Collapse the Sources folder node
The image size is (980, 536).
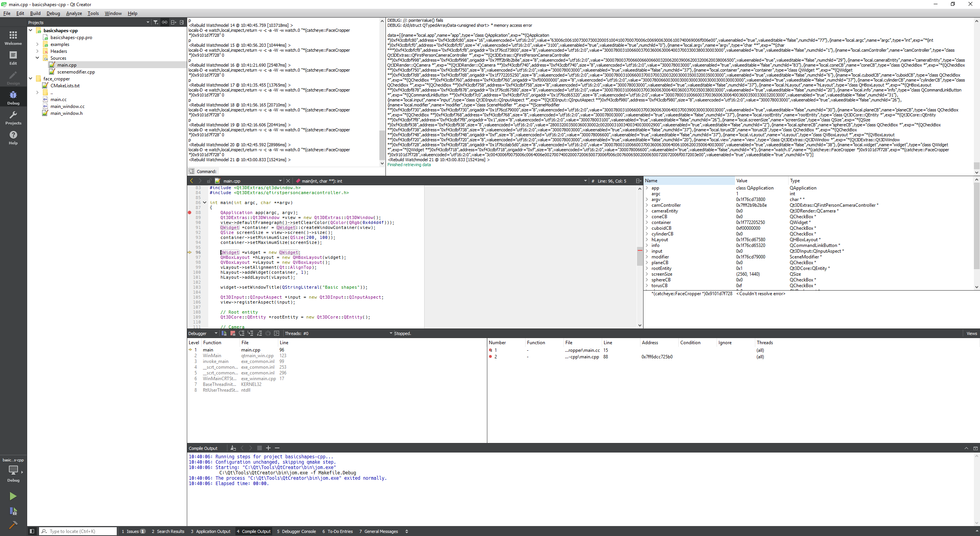tap(38, 58)
